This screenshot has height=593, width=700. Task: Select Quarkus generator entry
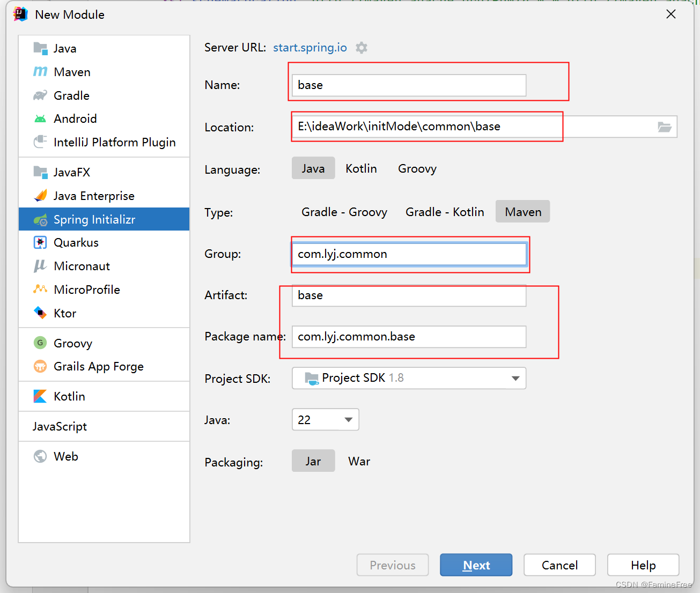tap(104, 242)
